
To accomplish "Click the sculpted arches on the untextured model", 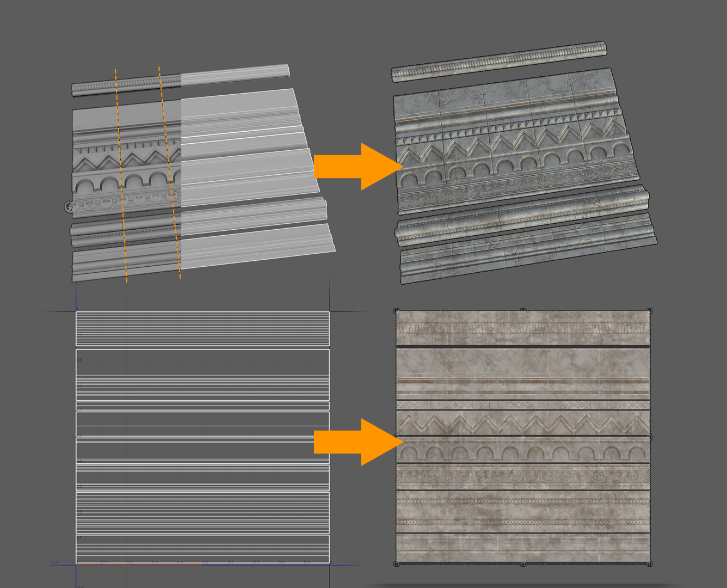I will click(x=126, y=182).
